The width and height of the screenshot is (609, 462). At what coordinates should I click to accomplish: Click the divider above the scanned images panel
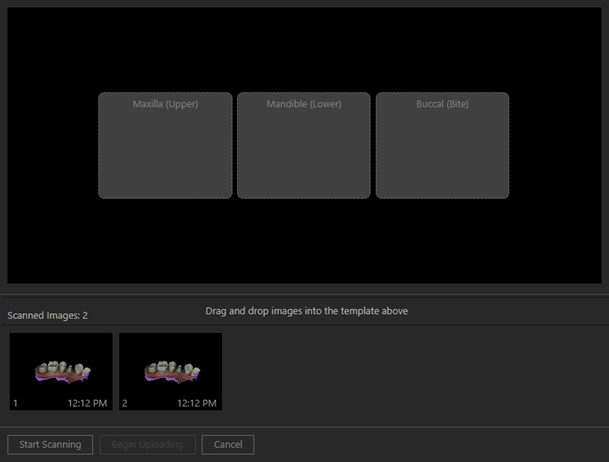click(x=304, y=295)
